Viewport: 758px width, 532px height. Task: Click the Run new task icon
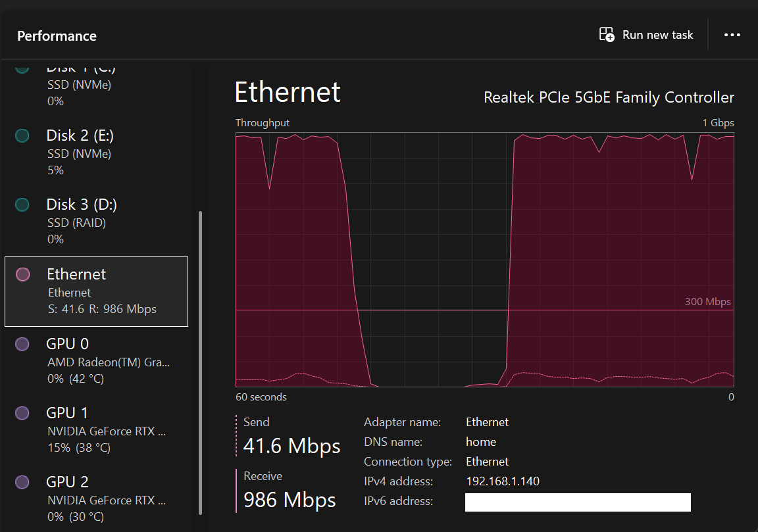pyautogui.click(x=606, y=35)
